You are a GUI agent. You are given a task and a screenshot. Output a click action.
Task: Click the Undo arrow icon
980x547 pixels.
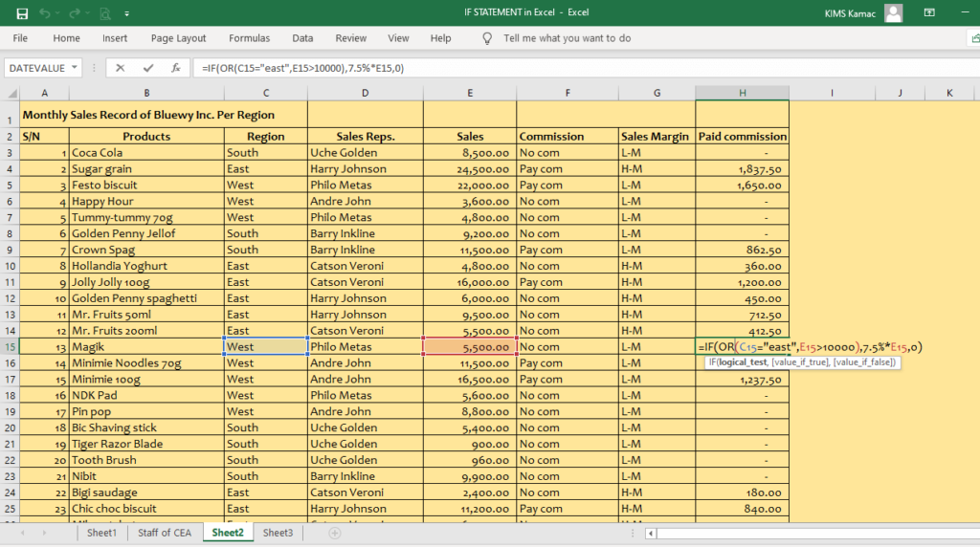(x=44, y=13)
